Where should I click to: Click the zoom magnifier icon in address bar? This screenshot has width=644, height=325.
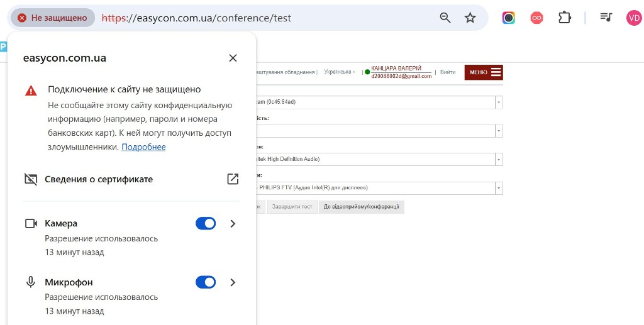(x=445, y=18)
